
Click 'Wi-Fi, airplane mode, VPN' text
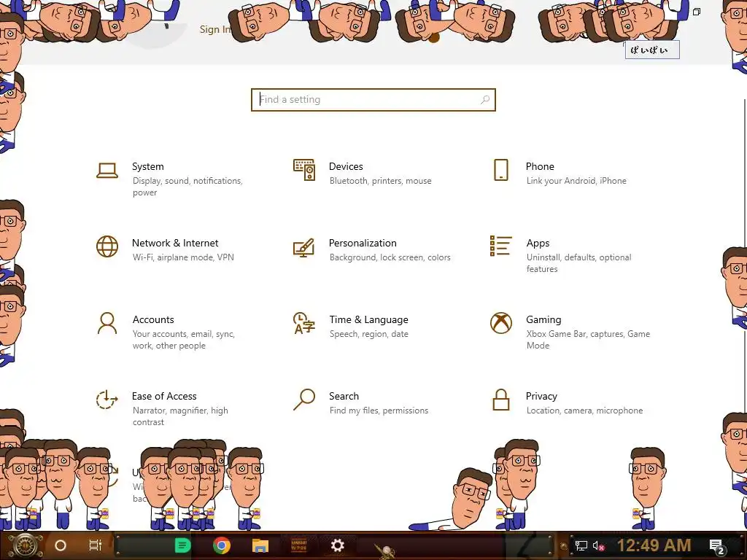[183, 257]
